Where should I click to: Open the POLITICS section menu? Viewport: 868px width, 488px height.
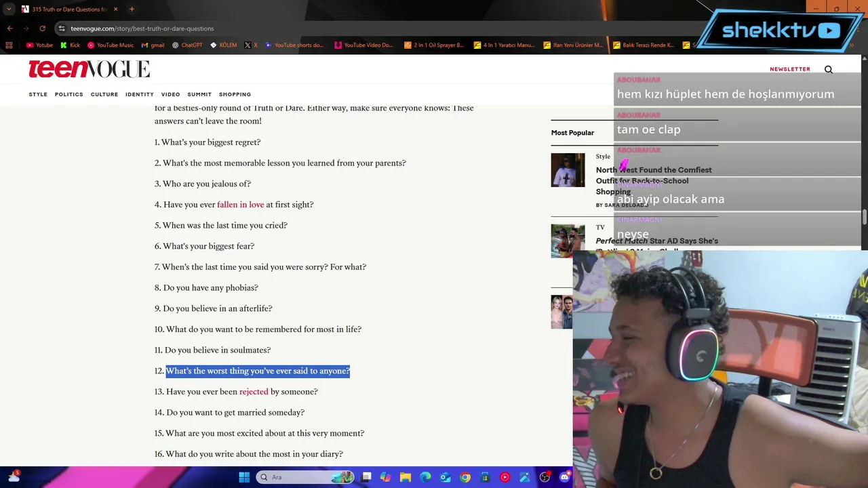click(x=69, y=94)
